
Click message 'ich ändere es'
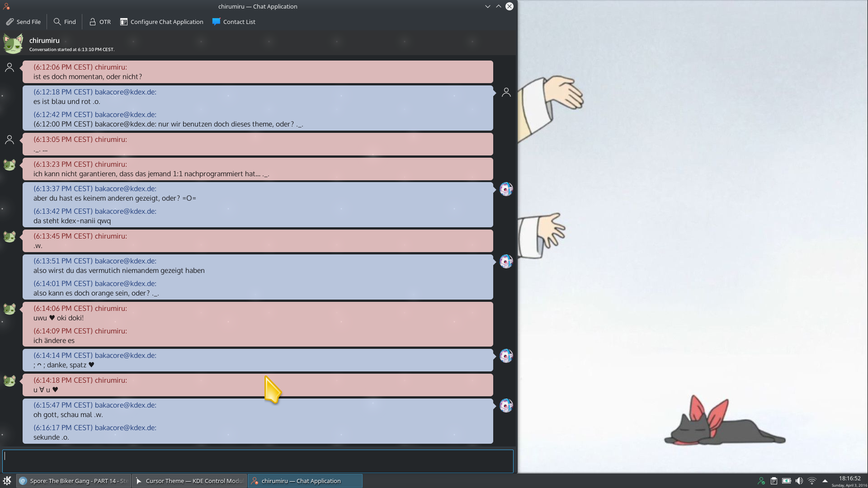coord(54,341)
